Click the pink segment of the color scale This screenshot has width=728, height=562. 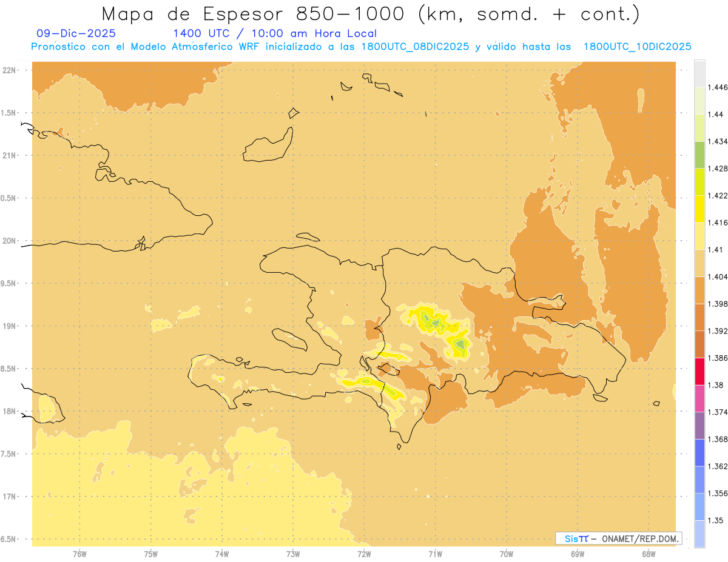tap(699, 398)
